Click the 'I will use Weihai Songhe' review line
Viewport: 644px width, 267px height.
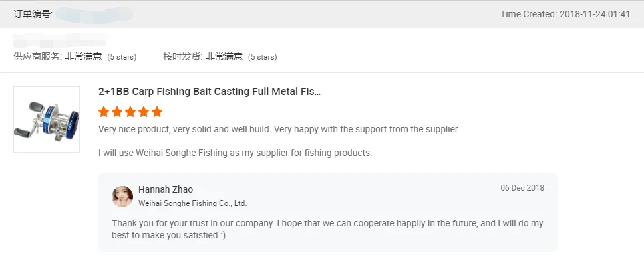(235, 153)
